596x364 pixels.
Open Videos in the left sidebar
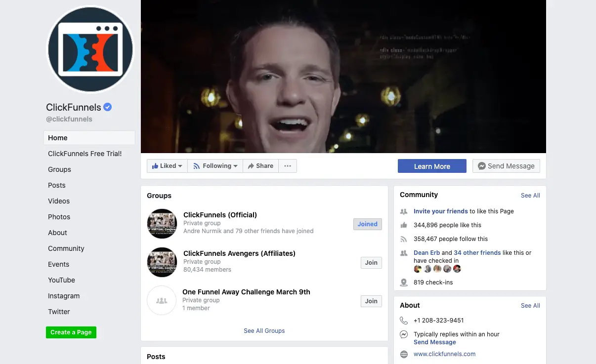(59, 201)
